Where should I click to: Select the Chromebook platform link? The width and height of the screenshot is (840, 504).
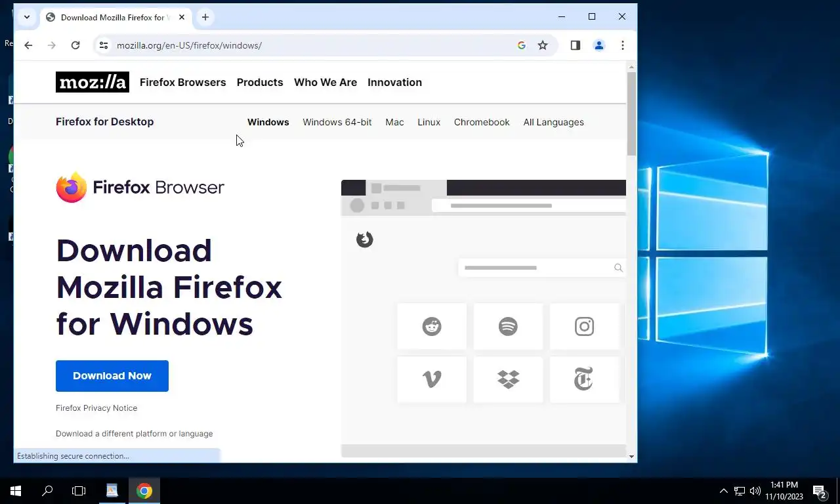(x=482, y=122)
